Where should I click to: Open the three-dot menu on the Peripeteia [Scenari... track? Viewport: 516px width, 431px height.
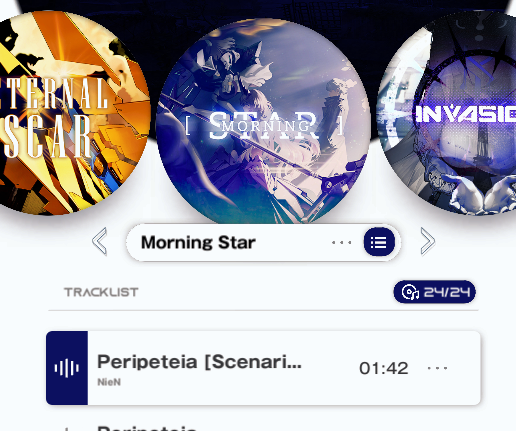tap(438, 368)
